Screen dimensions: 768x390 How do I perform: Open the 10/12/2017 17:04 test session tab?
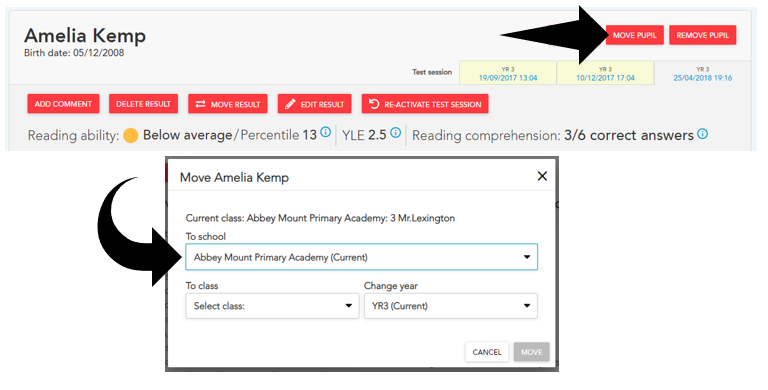[605, 73]
